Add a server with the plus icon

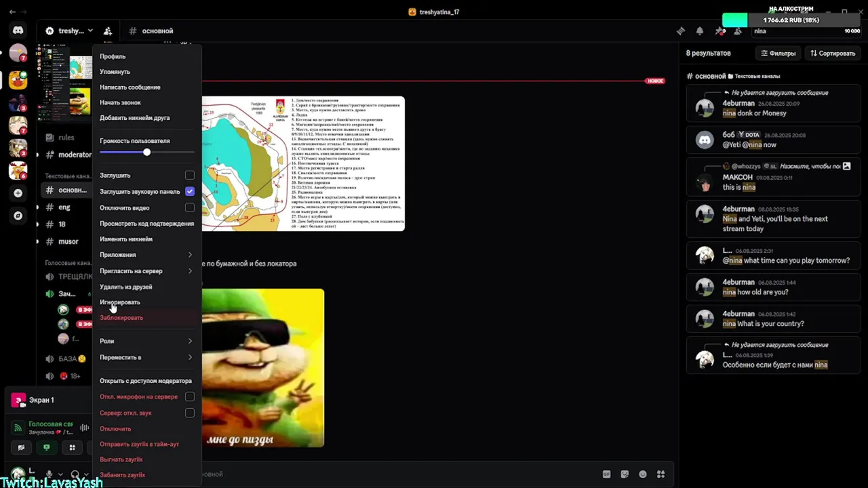[x=18, y=193]
